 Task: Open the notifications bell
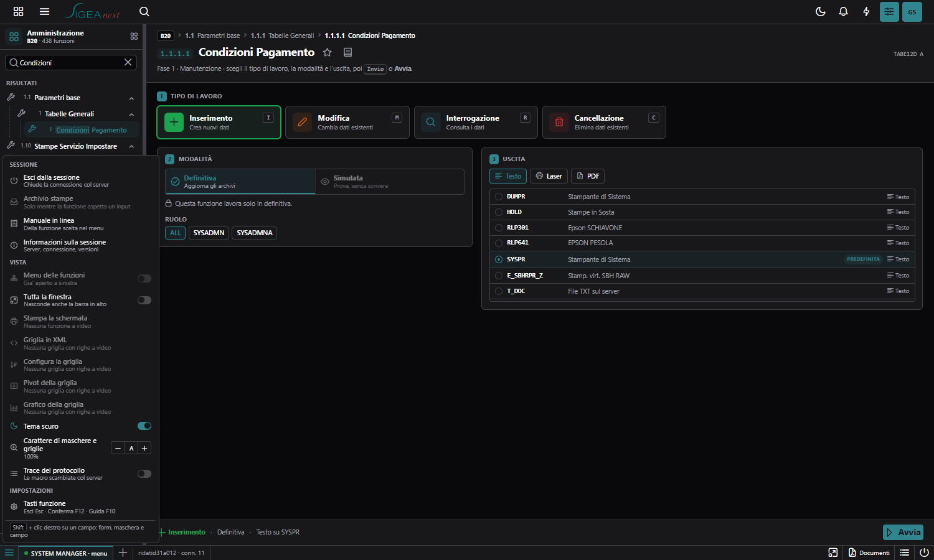coord(844,12)
